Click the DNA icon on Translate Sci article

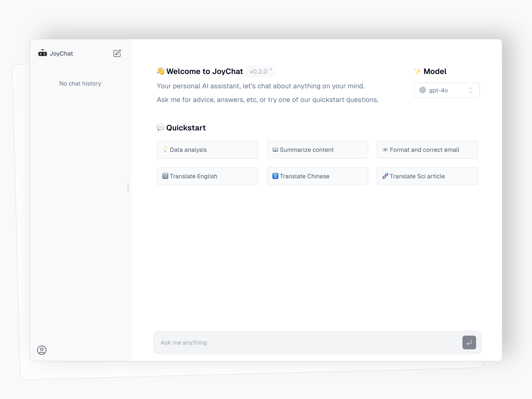[x=385, y=176]
